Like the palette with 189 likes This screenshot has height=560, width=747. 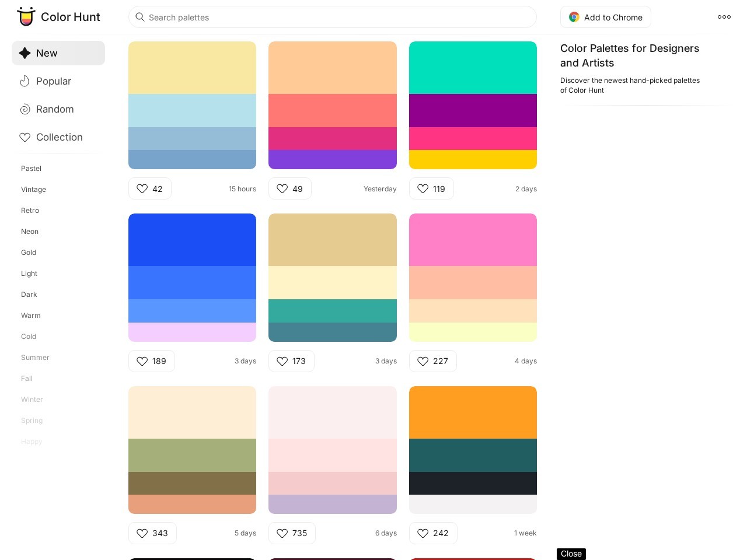[x=152, y=361]
